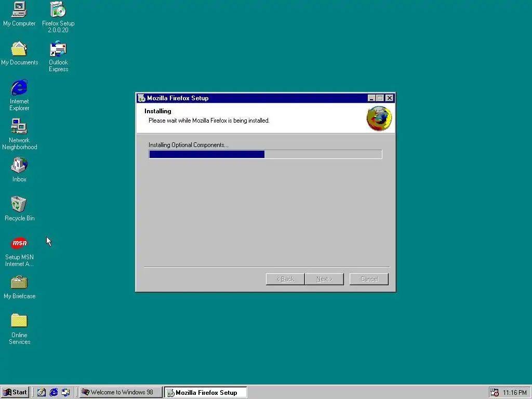Close the Mozilla Firefox Setup window
The image size is (532, 399).
pos(390,98)
